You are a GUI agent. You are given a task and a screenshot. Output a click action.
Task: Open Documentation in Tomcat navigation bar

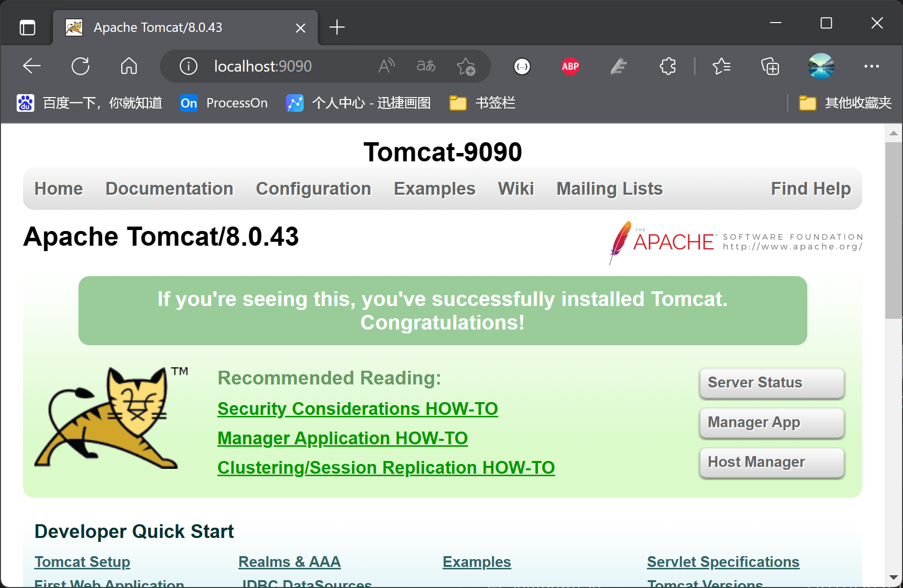[x=169, y=189]
